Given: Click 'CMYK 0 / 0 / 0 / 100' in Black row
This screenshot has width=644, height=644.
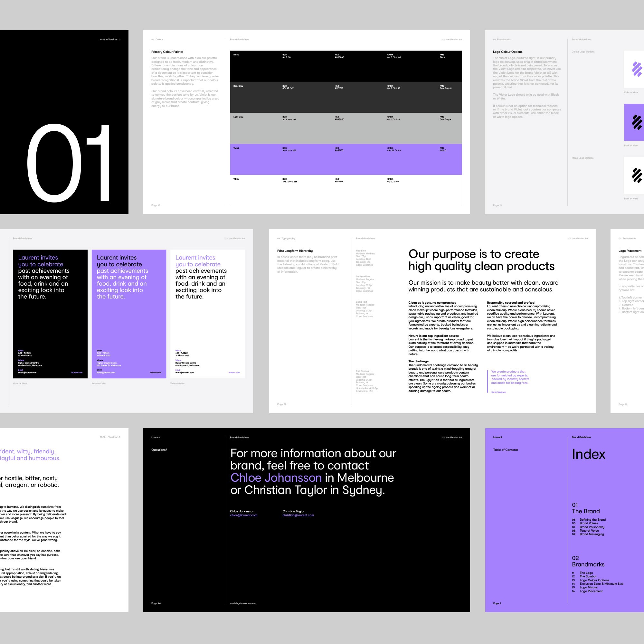Looking at the screenshot, I should tap(394, 56).
